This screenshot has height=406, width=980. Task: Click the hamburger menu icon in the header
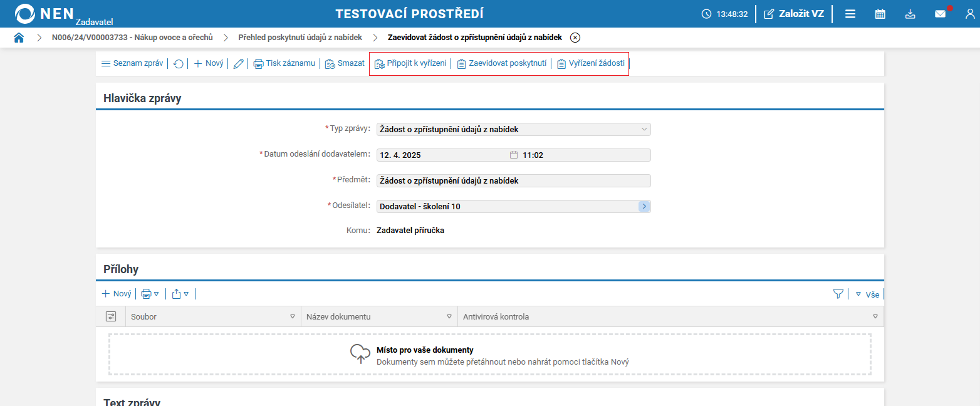tap(850, 13)
